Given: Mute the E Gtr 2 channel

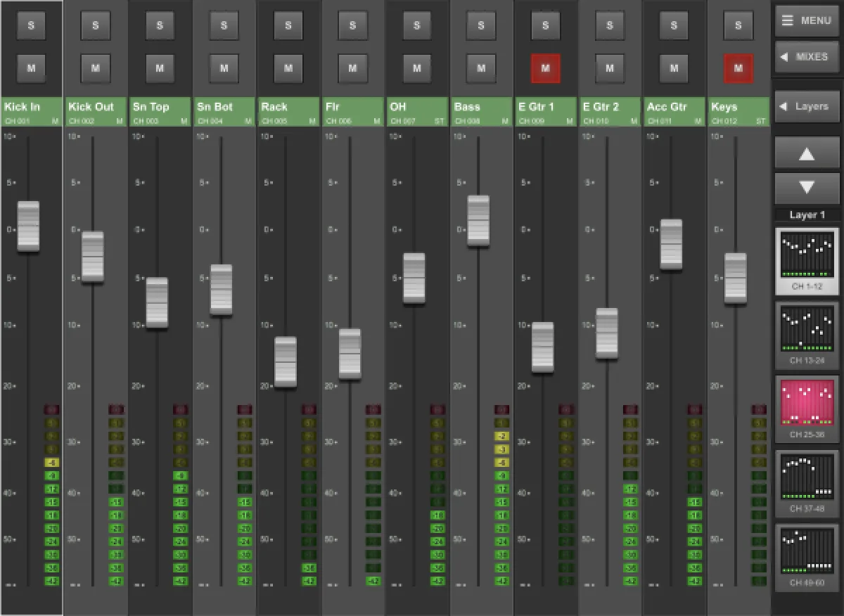Looking at the screenshot, I should click(x=610, y=68).
